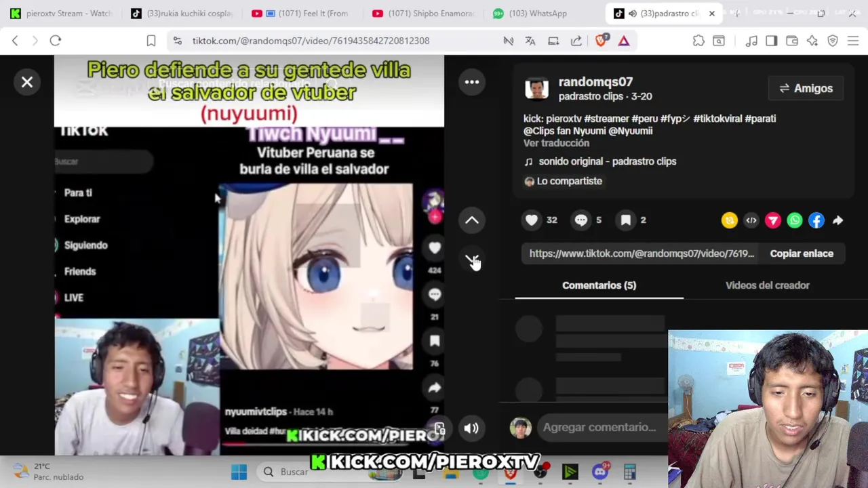Click the browser back arrow

[x=15, y=41]
